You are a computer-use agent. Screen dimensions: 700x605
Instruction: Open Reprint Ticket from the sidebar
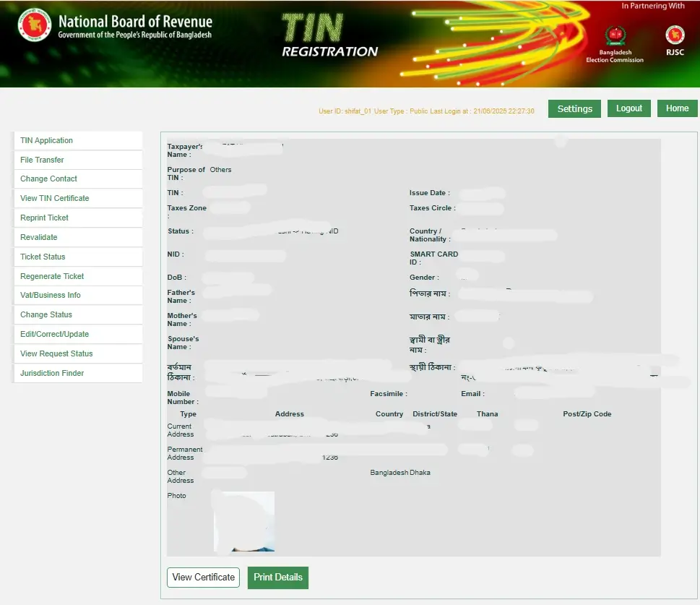tap(45, 218)
